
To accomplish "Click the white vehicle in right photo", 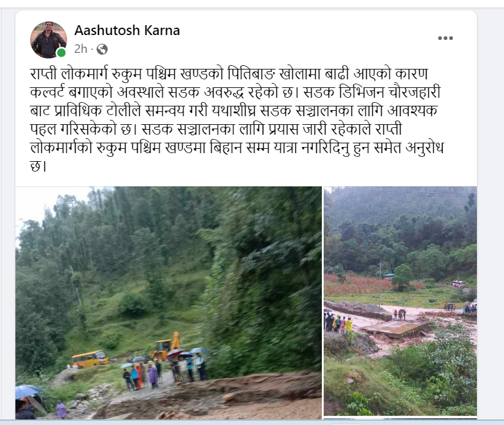I will pyautogui.click(x=458, y=284).
